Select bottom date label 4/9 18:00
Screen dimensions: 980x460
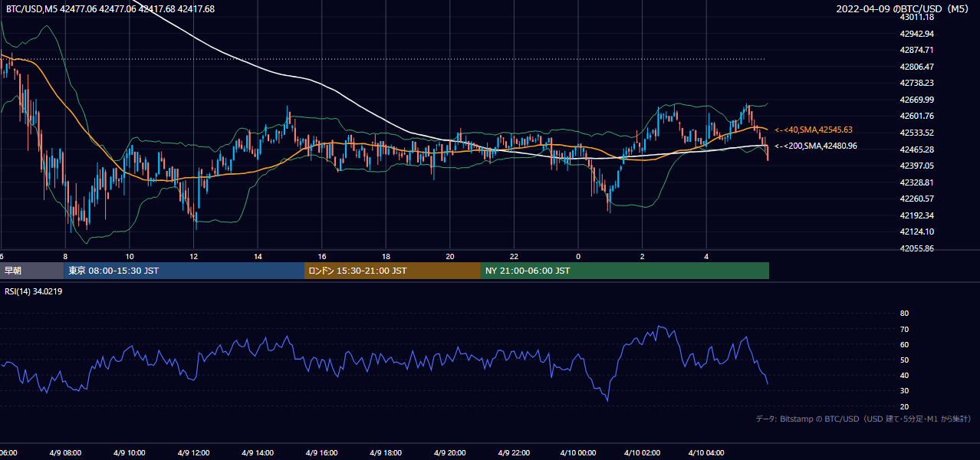386,453
